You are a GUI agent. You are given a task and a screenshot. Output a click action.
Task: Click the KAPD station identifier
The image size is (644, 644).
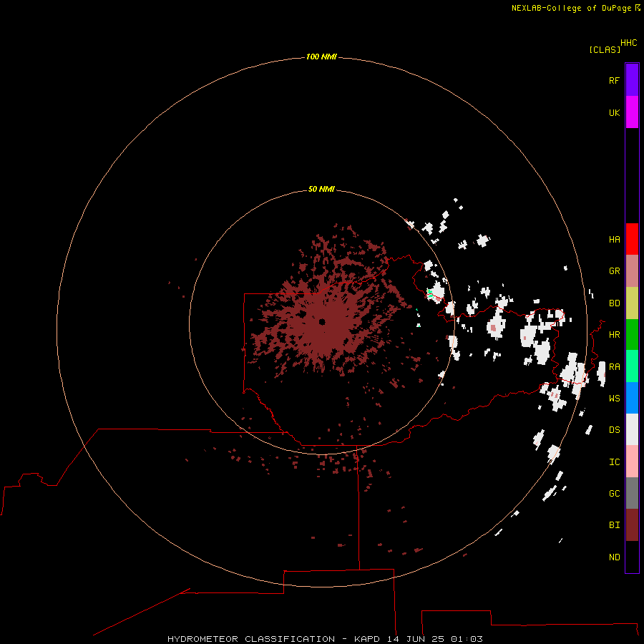(367, 639)
